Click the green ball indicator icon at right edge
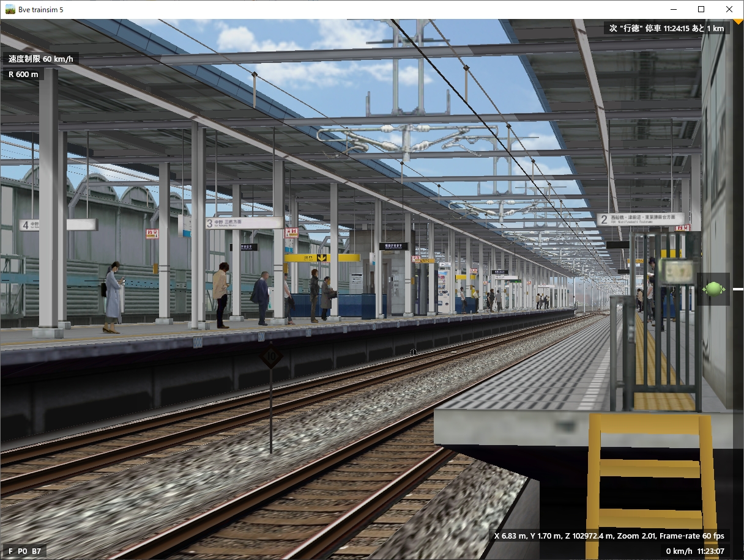The width and height of the screenshot is (744, 560). point(713,289)
